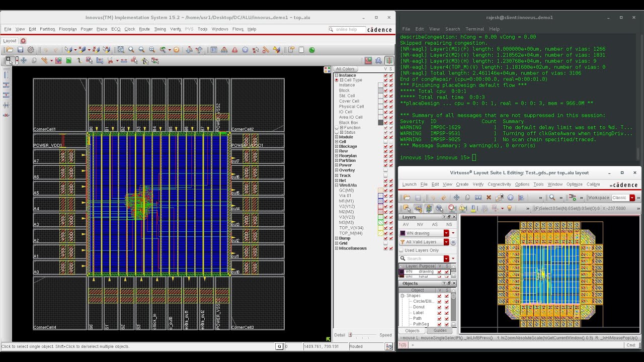Viewport: 644px width, 362px height.
Task: Click the Save design icon in Innovus toolbar
Action: click(x=20, y=50)
